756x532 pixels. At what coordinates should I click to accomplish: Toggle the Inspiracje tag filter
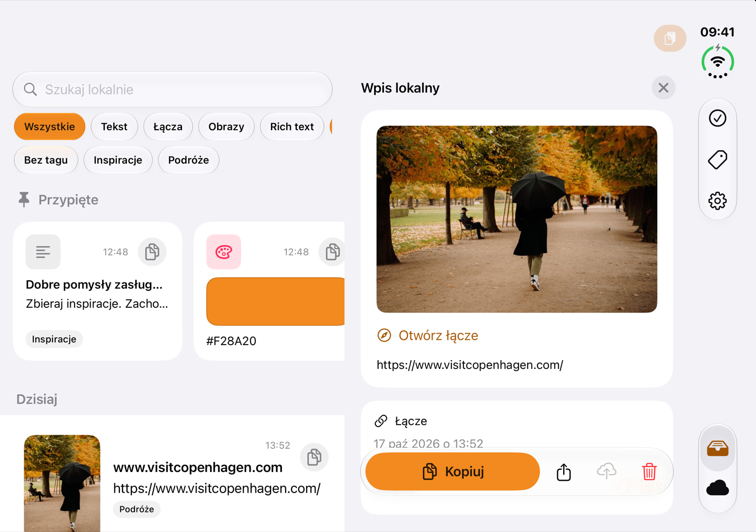tap(118, 160)
